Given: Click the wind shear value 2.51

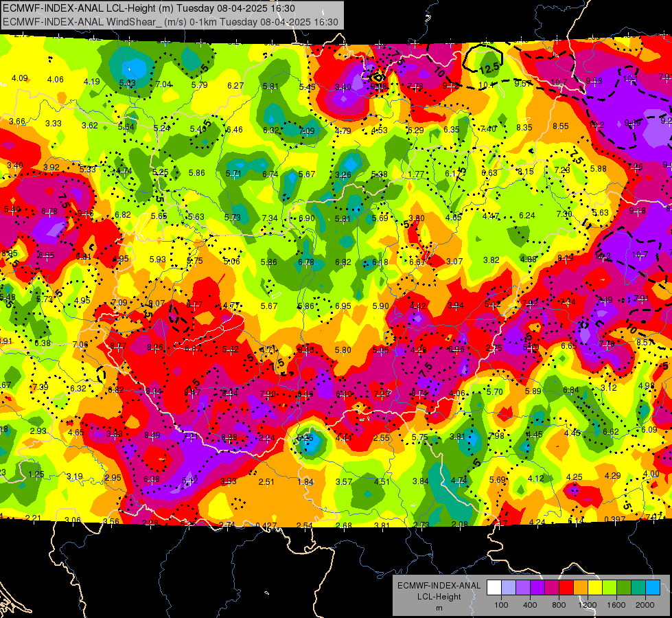Looking at the screenshot, I should coord(266,481).
